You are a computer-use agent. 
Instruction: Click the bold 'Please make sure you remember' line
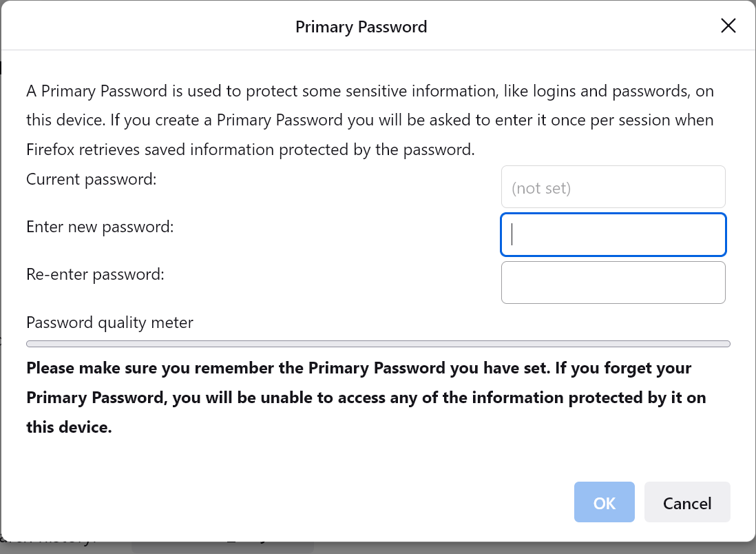tap(359, 368)
